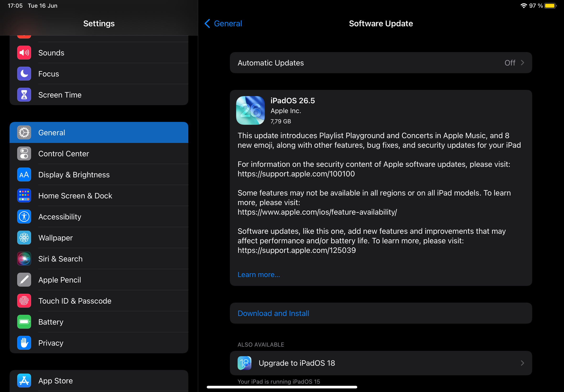
Task: Open the Learn more link
Action: tap(259, 275)
